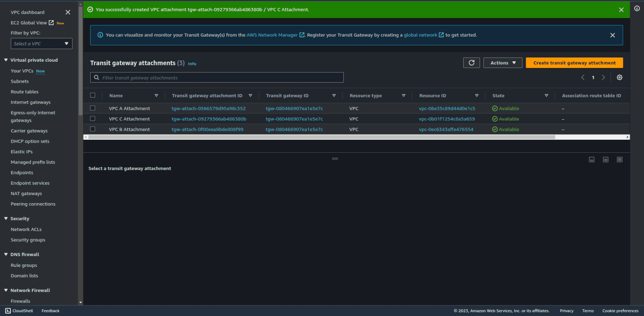
Task: Check the VPC B Attachment row checkbox
Action: pyautogui.click(x=93, y=129)
